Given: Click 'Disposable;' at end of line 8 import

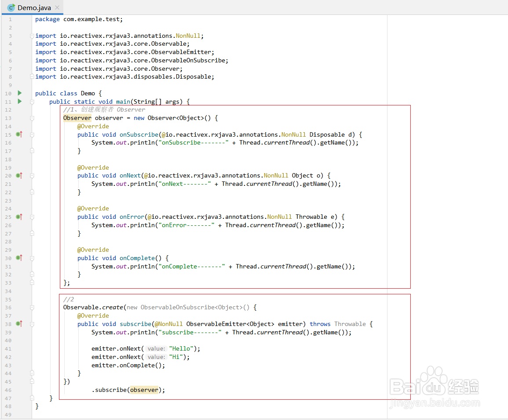Looking at the screenshot, I should (195, 77).
